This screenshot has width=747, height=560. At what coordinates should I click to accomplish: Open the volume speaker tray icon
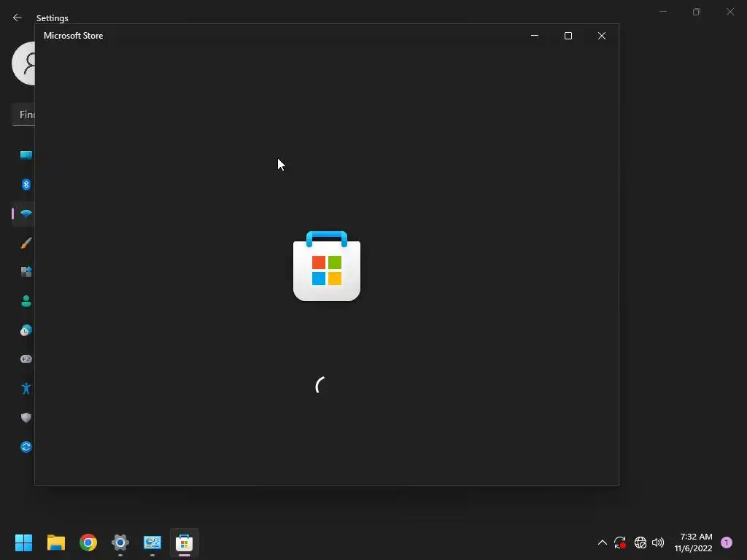658,542
